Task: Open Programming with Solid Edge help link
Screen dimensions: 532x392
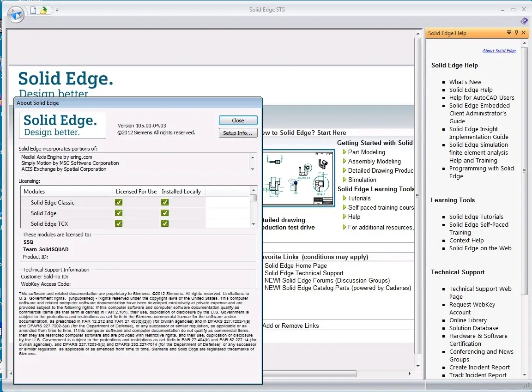Action: click(482, 172)
